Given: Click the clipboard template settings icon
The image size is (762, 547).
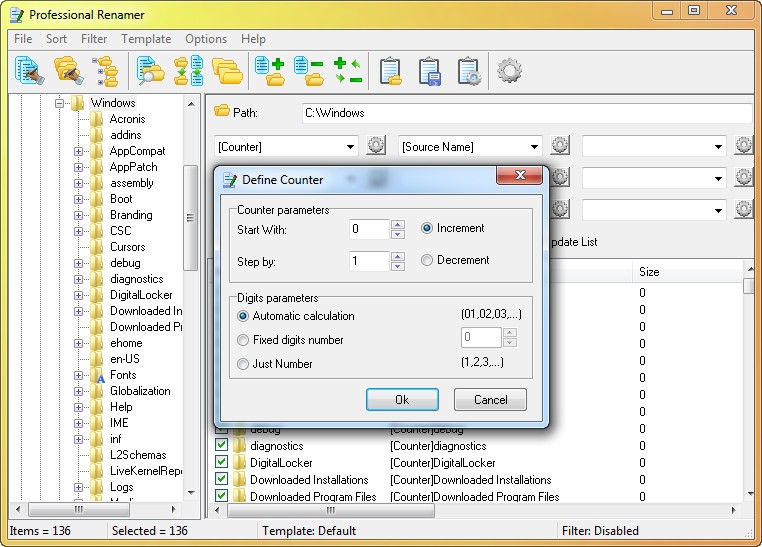Looking at the screenshot, I should 469,71.
